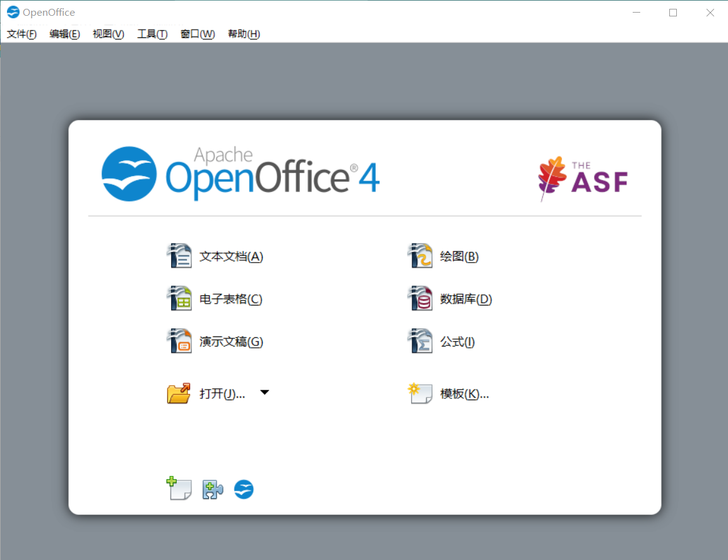Click the Templates (模板) star document icon
This screenshot has width=728, height=560.
(420, 393)
